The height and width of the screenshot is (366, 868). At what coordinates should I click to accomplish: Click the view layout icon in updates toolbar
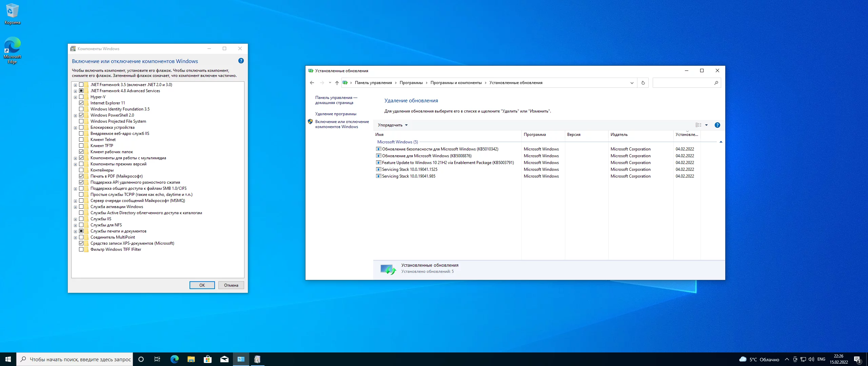[698, 125]
